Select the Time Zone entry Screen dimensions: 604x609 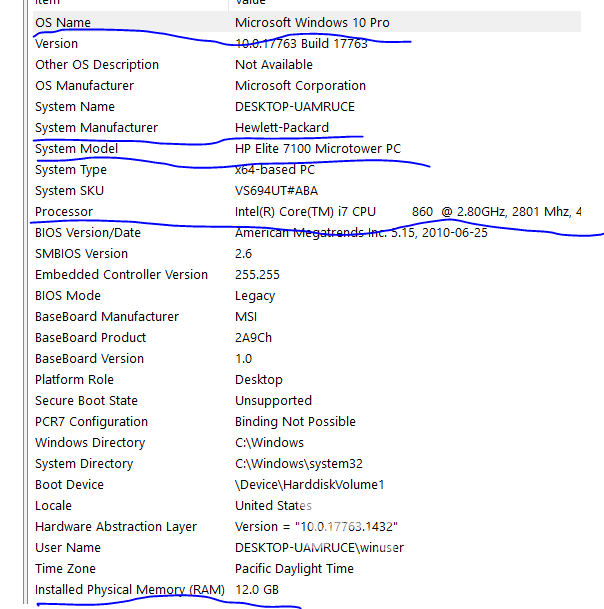(x=67, y=568)
